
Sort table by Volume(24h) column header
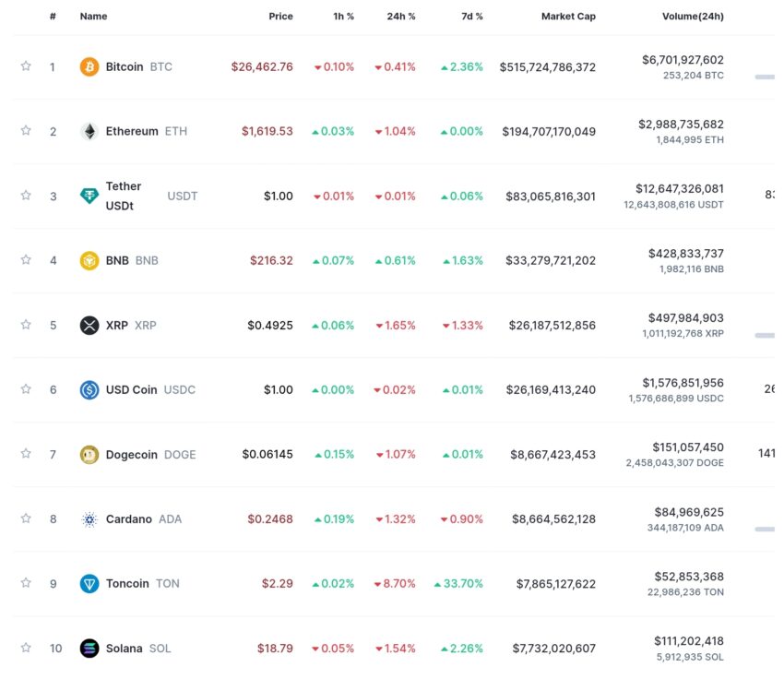693,16
